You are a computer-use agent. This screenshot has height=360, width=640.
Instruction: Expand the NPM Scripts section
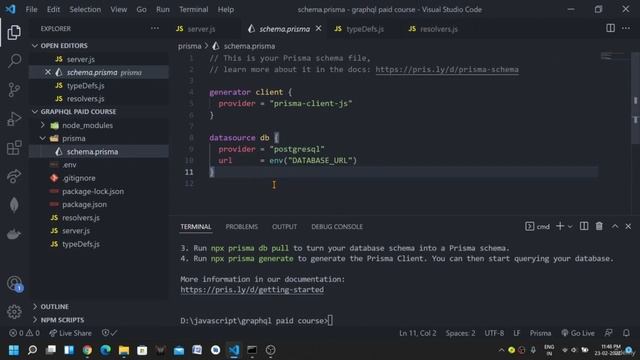62,320
